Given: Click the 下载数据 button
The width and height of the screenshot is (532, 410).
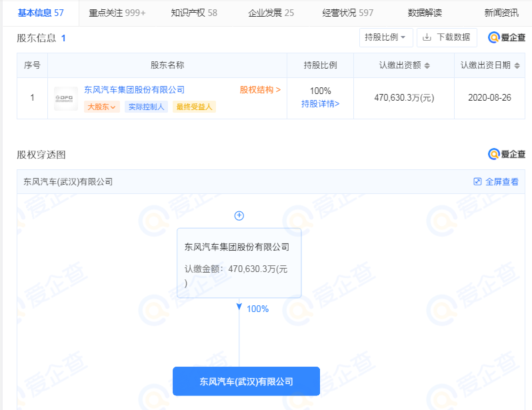Looking at the screenshot, I should click(x=447, y=37).
